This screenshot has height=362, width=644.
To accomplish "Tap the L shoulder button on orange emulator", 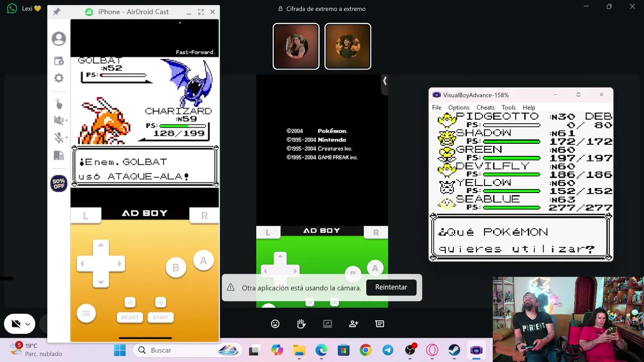I will [86, 216].
